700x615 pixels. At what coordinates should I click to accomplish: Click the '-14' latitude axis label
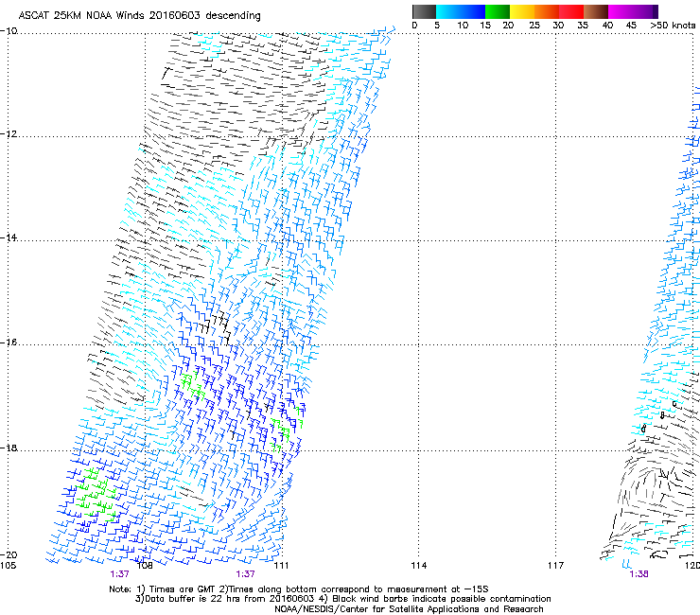[x=9, y=237]
